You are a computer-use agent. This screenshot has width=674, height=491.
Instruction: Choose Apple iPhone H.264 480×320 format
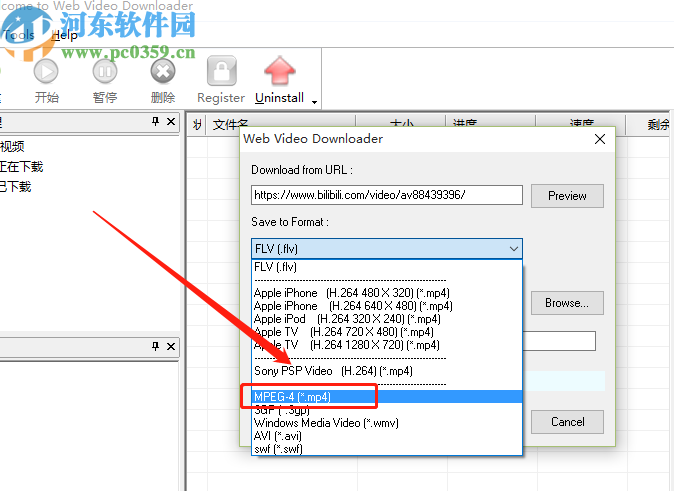coord(387,293)
